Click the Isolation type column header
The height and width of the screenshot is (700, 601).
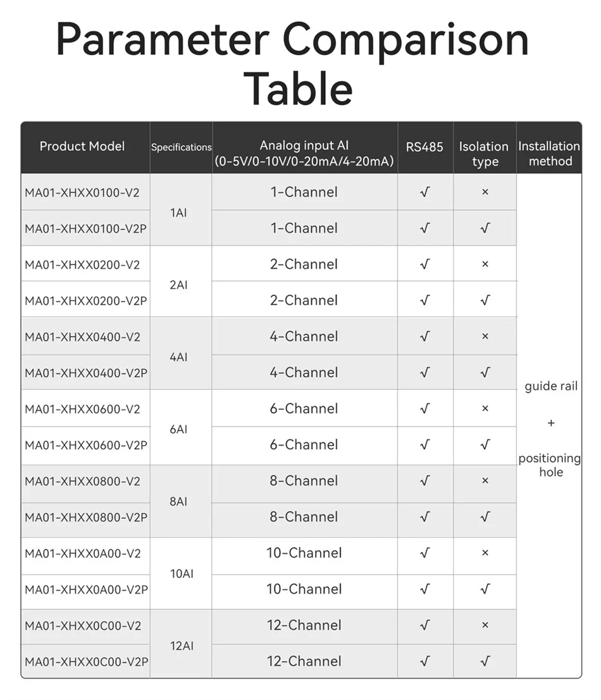(484, 154)
